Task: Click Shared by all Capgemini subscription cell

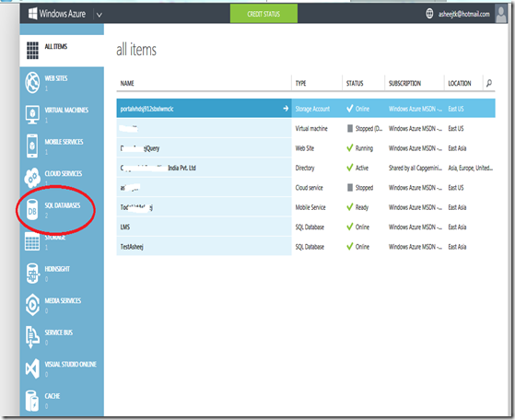Action: click(x=416, y=168)
